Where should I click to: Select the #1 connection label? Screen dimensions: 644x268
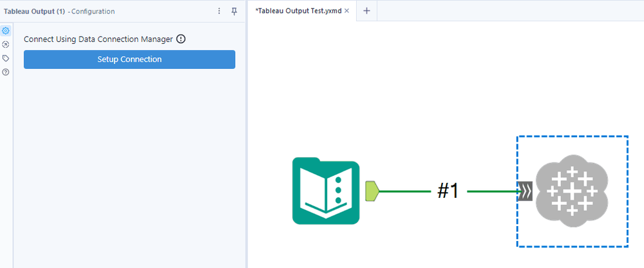click(x=448, y=191)
